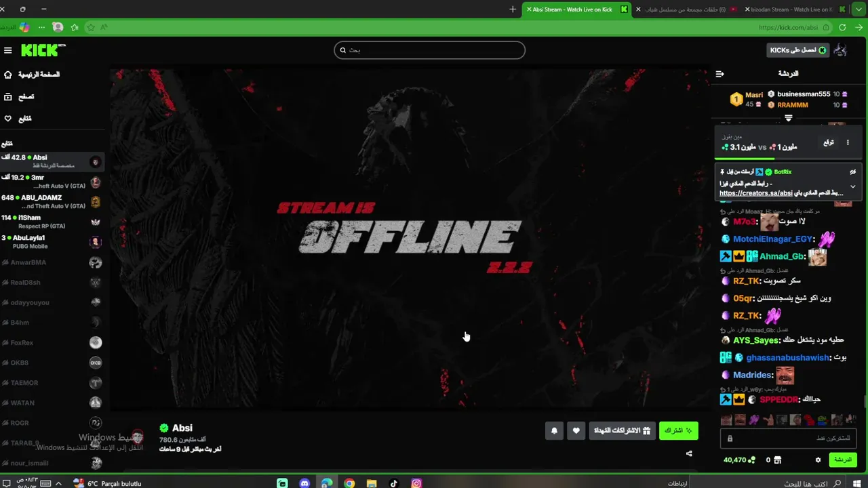Click Ahmad_Gb username in chat

[x=782, y=257]
